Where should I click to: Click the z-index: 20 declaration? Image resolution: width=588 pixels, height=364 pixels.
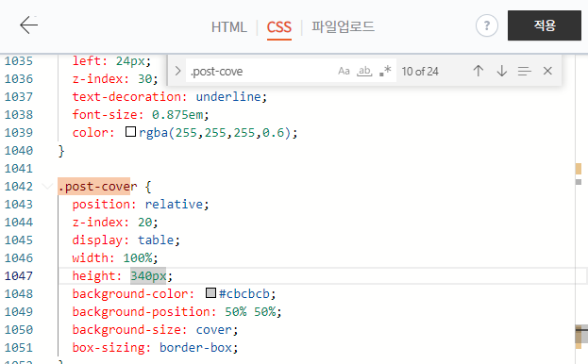click(115, 222)
